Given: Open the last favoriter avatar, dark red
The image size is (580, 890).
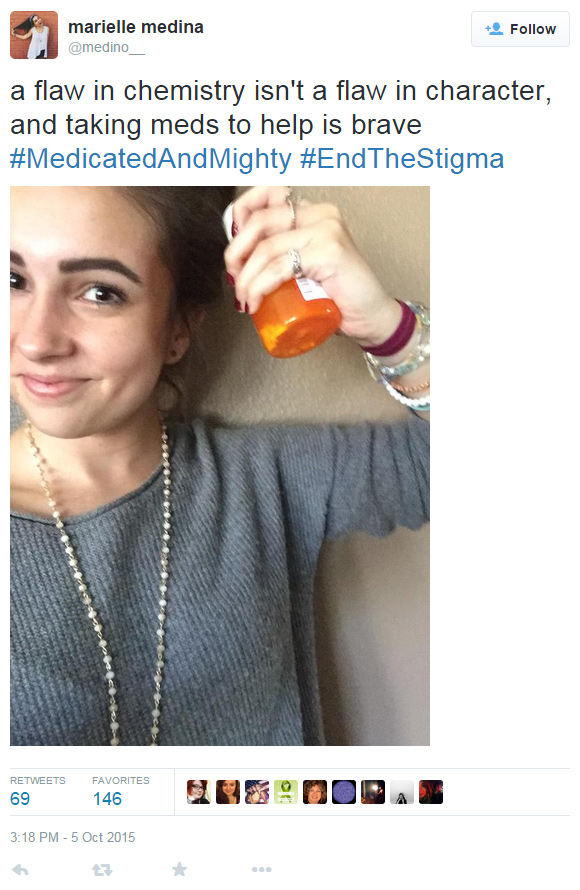Looking at the screenshot, I should point(431,792).
